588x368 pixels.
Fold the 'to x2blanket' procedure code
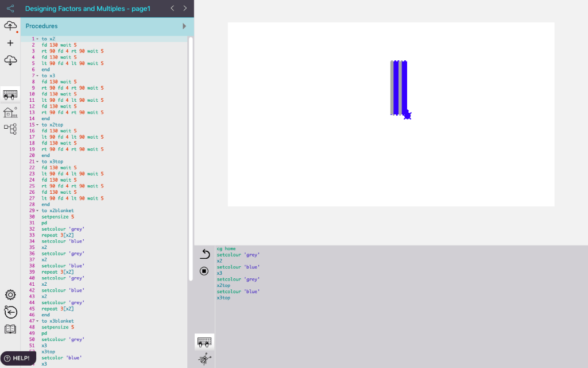coord(37,211)
